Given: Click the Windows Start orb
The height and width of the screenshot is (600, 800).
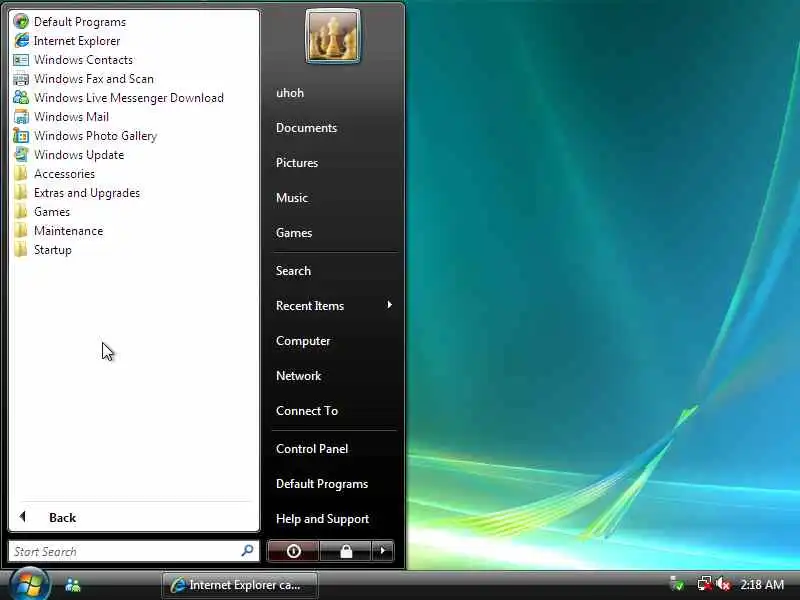Looking at the screenshot, I should (29, 585).
